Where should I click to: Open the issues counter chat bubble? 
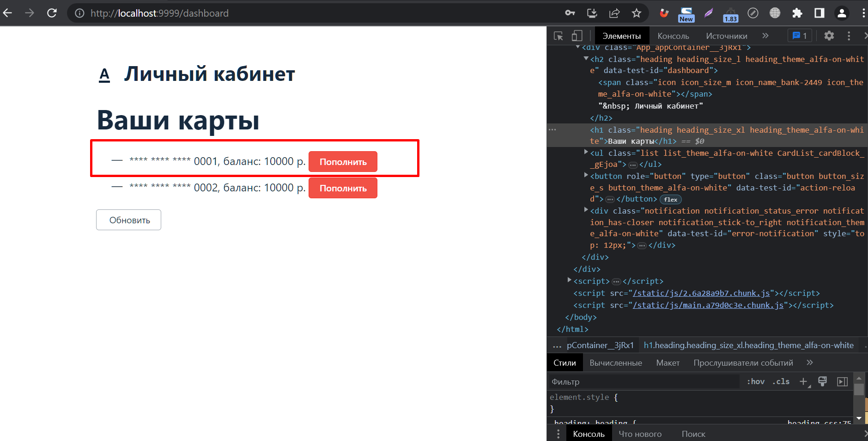(799, 36)
